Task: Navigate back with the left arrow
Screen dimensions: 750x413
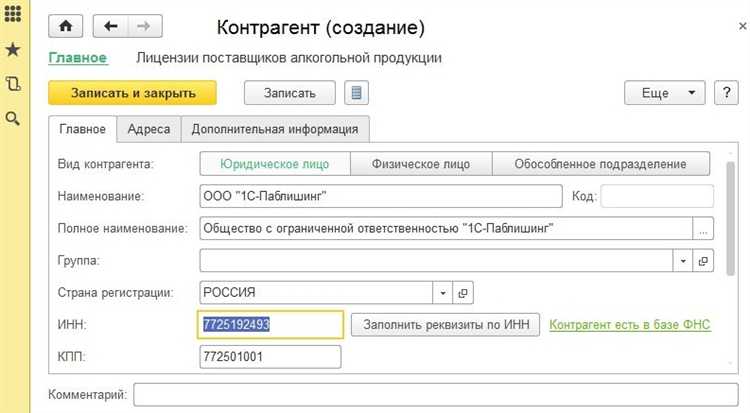Action: pos(110,26)
